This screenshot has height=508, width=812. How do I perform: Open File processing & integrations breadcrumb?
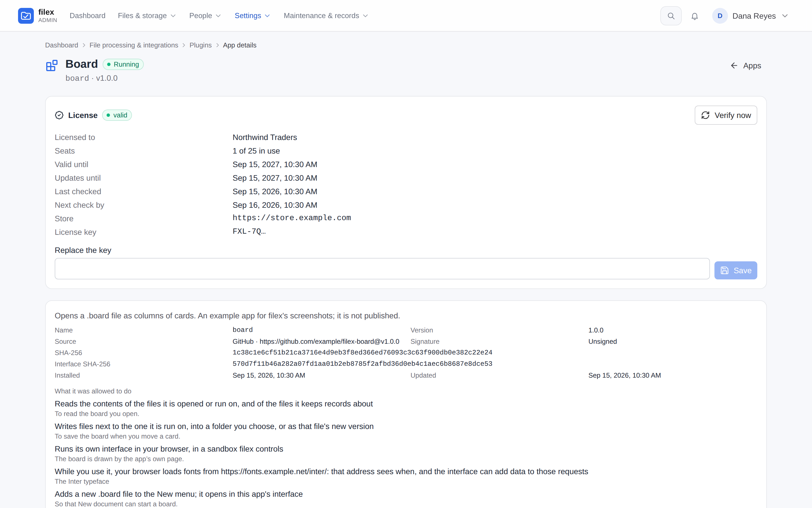[134, 45]
